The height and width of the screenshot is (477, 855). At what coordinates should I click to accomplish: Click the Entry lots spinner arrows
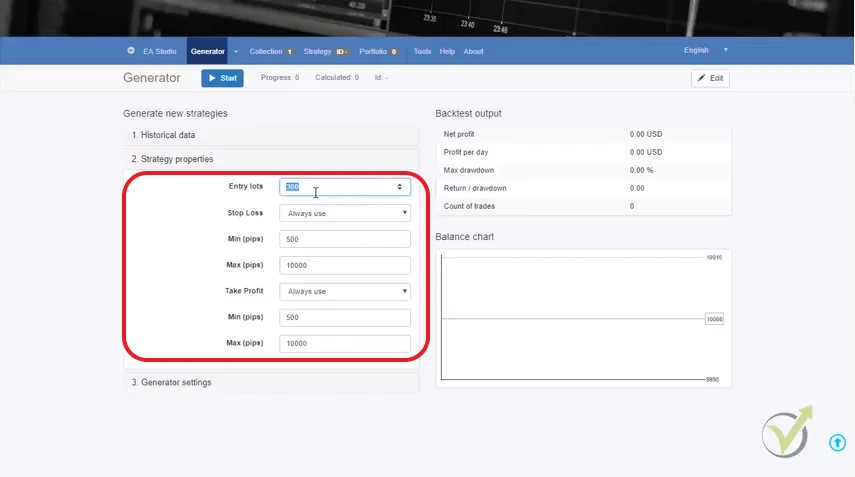pyautogui.click(x=400, y=187)
